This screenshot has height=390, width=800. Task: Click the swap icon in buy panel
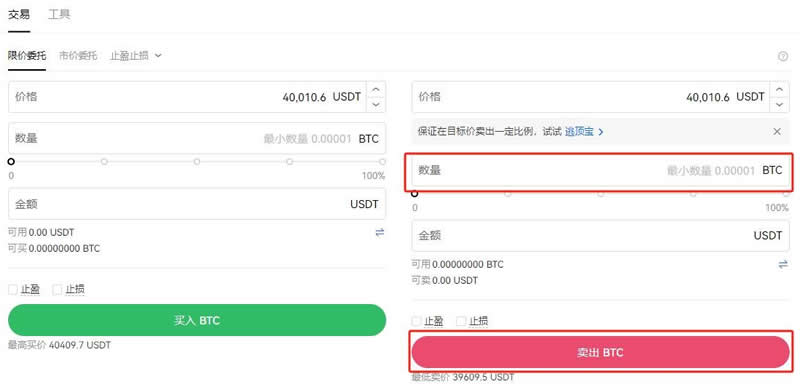(380, 233)
